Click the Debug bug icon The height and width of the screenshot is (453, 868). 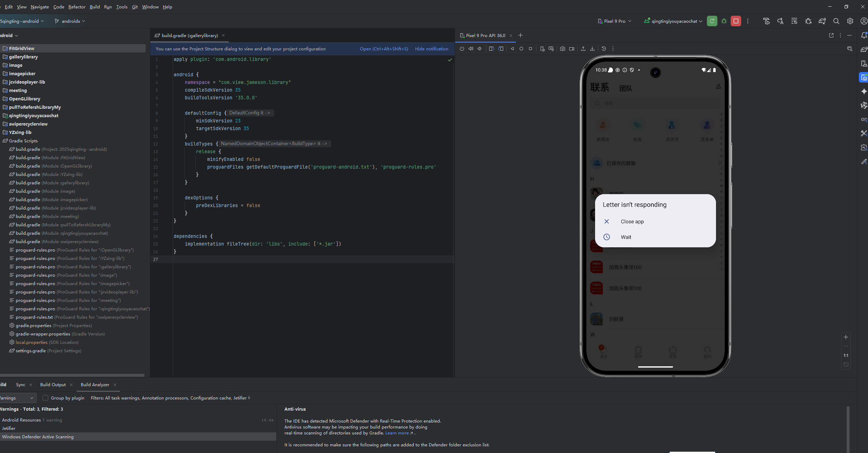click(x=724, y=21)
